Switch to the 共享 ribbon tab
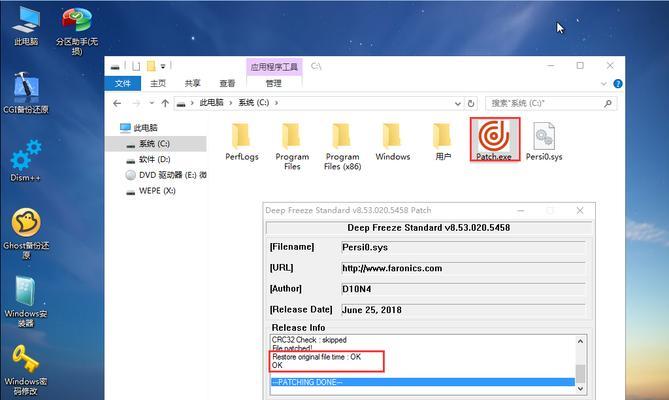 (x=192, y=84)
